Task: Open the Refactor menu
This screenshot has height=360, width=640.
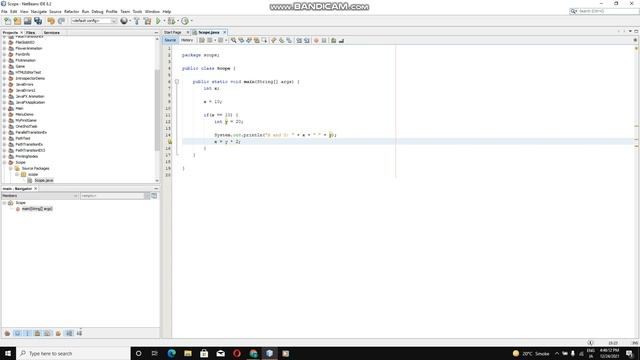Action: click(71, 11)
